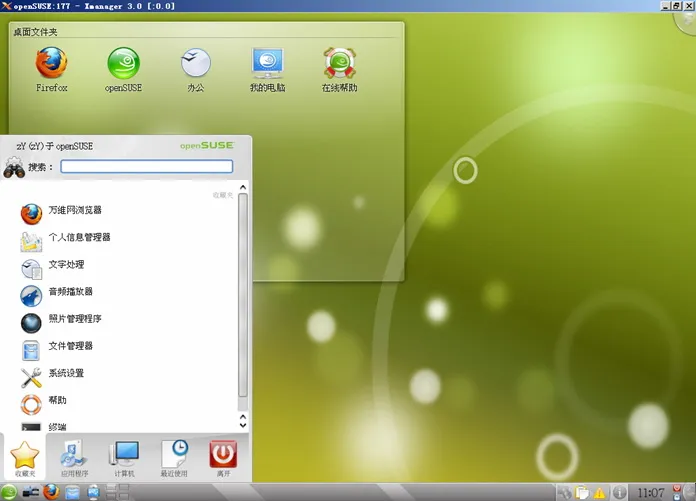Open the file manager icon in taskbar
Viewport: 696px width, 501px height.
click(x=72, y=492)
